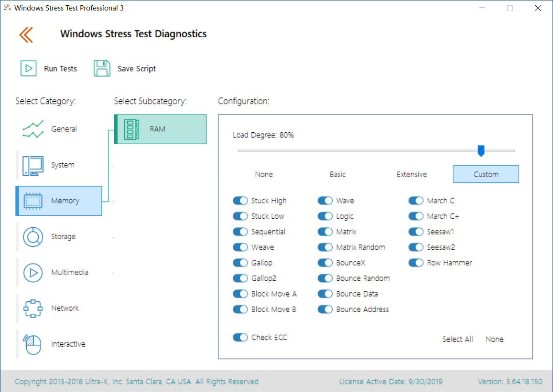Turn off the Wave test
The height and width of the screenshot is (392, 553).
tap(325, 201)
